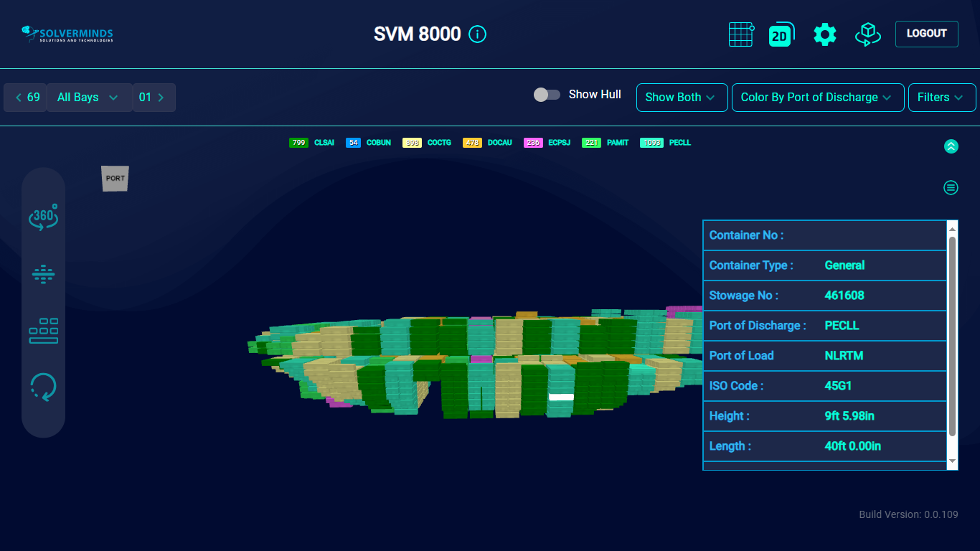The image size is (980, 551).
Task: Open the container blocks layout icon
Action: point(43,331)
